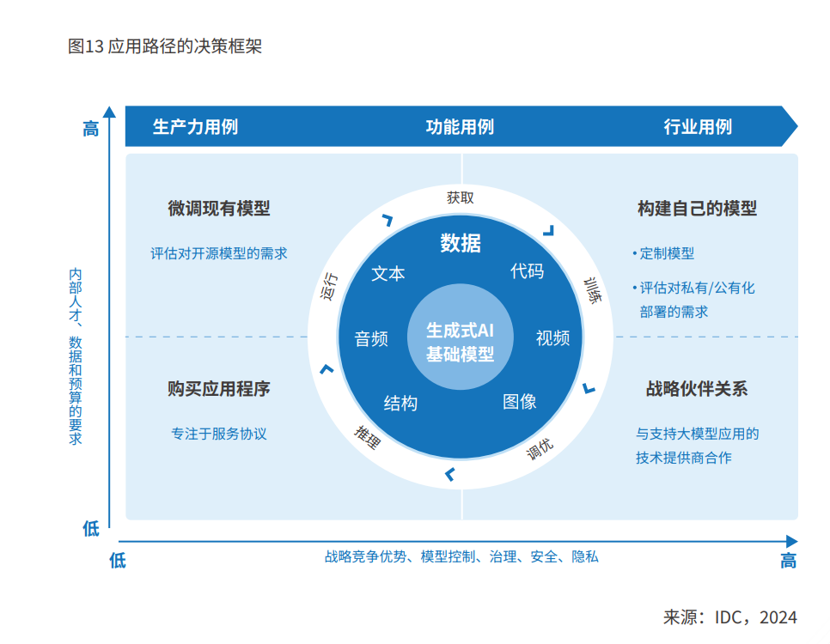Click the chevron arrow between 调优 and 推理
Viewport: 830px width, 644px height.
pos(449,474)
